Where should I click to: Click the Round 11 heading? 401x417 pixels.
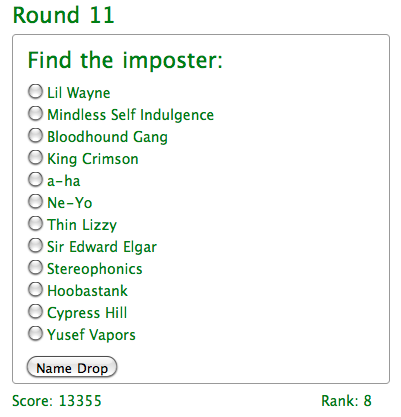[63, 15]
